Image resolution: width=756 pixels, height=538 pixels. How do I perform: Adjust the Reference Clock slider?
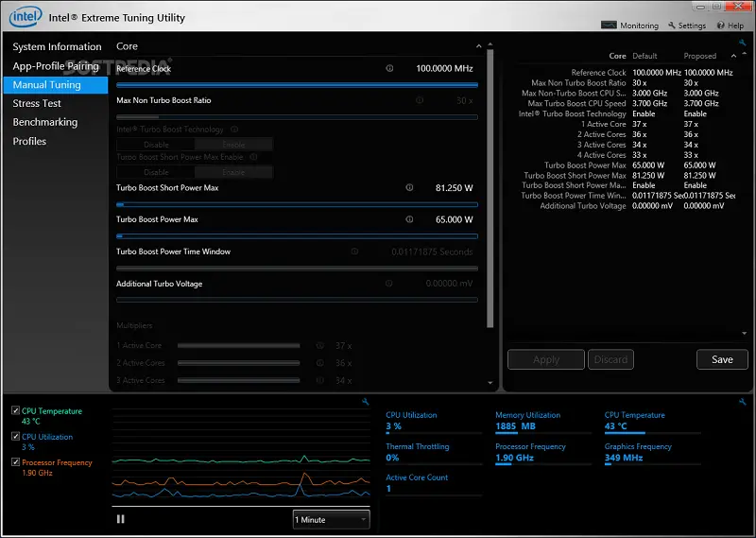tap(297, 85)
